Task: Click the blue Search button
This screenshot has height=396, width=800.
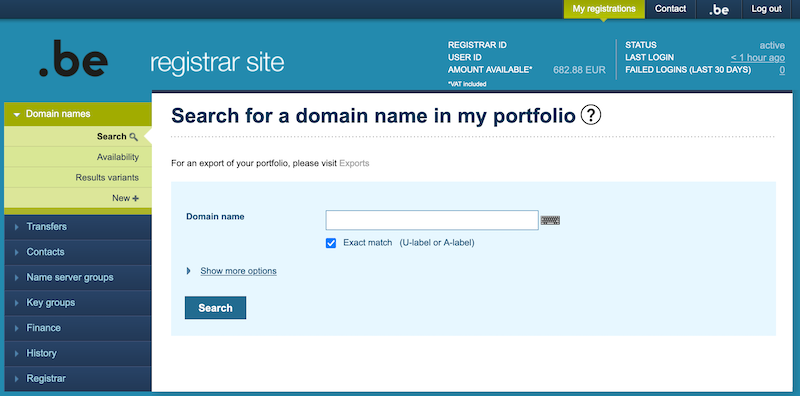Action: (x=215, y=308)
